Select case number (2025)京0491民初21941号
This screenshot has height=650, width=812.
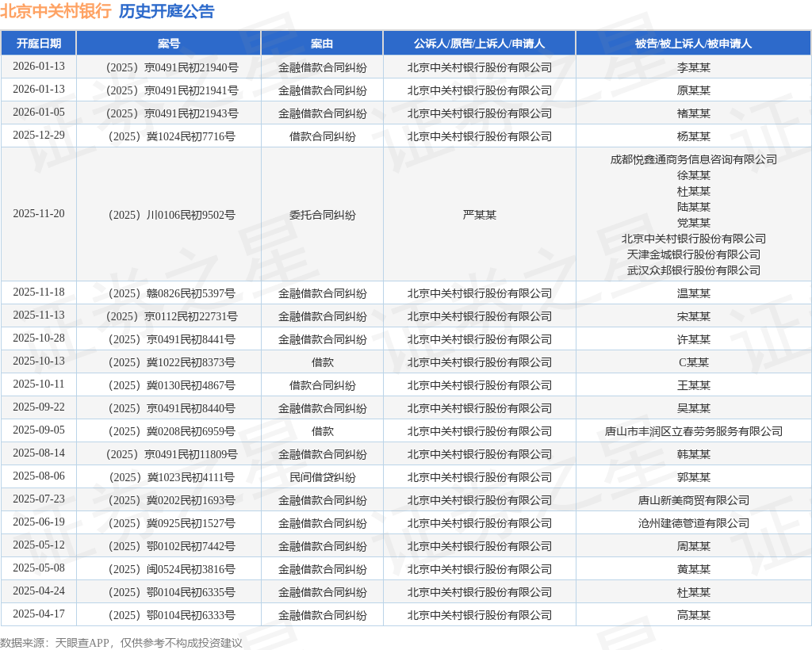click(172, 90)
